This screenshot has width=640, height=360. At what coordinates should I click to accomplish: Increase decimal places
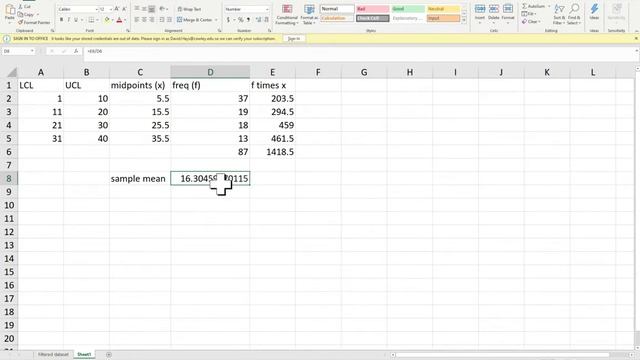point(258,20)
